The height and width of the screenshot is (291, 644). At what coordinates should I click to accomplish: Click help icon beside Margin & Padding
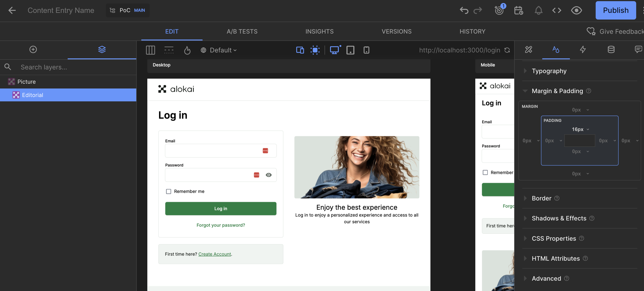coord(589,91)
